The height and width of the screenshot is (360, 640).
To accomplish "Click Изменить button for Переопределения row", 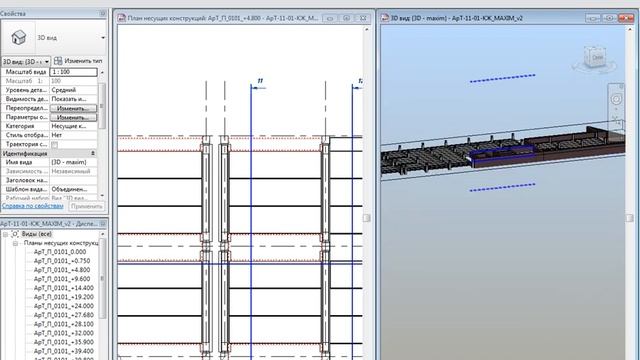I will [x=73, y=109].
